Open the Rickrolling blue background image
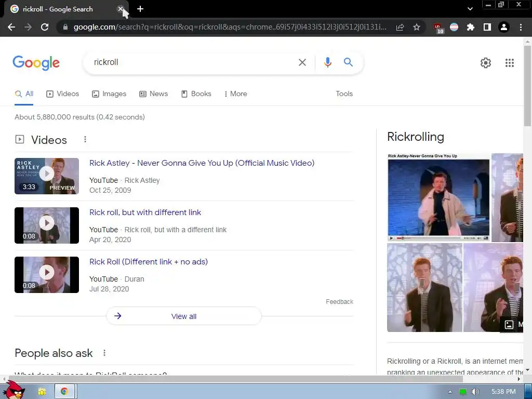Screen dimensions: 532x399 (438, 197)
